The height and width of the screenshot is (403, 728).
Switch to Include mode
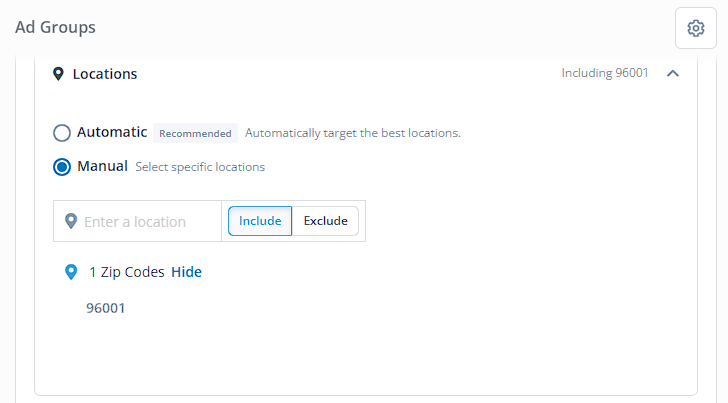[x=260, y=221]
